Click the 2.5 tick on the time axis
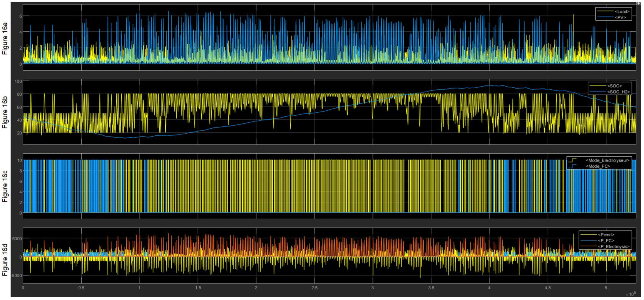Screen dimensions: 644x300 point(315,288)
